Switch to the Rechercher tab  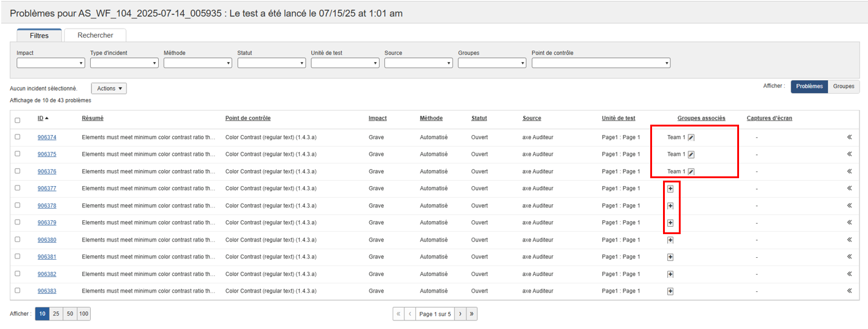(95, 35)
